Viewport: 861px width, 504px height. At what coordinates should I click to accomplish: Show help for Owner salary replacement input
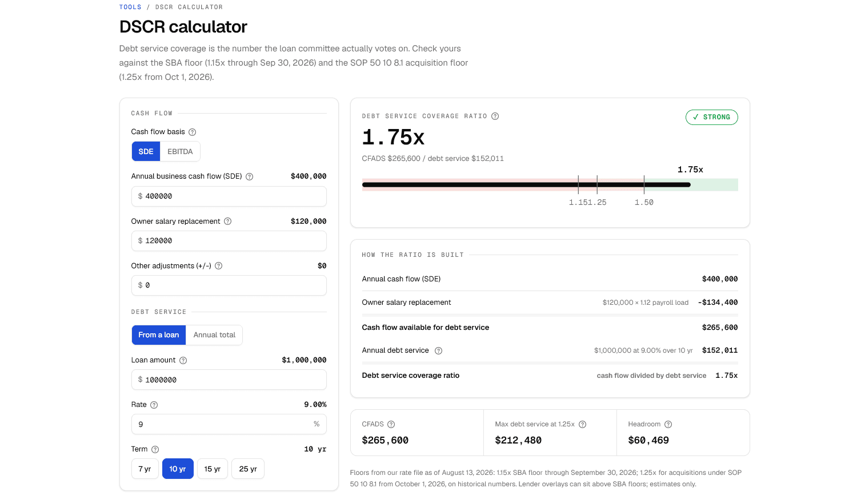(228, 221)
